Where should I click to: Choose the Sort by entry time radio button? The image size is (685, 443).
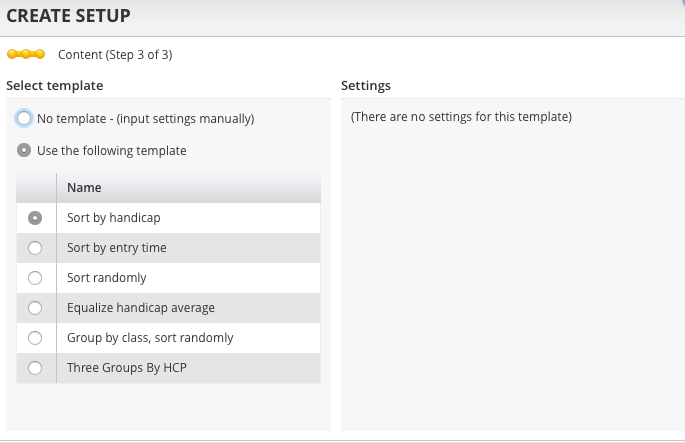pyautogui.click(x=36, y=248)
